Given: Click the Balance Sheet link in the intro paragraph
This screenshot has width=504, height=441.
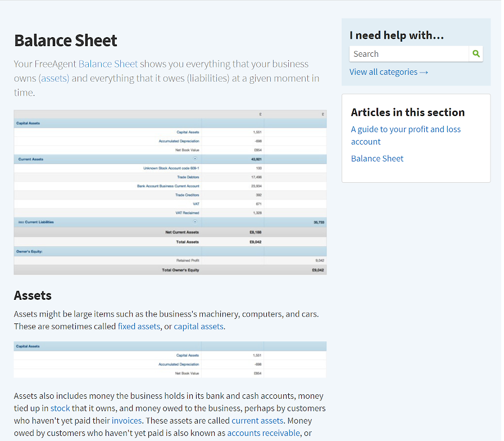Looking at the screenshot, I should (x=108, y=64).
